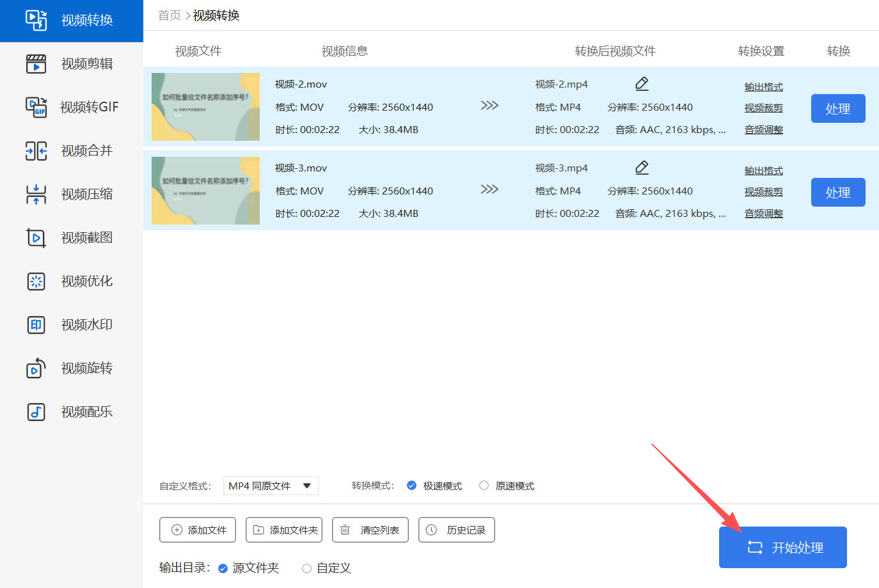The image size is (879, 588).
Task: Open the 自定义格式 MP4 同原文件 dropdown
Action: (271, 486)
